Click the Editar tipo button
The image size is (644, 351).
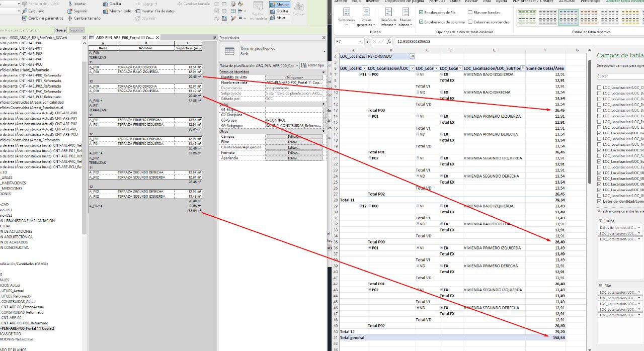point(312,65)
